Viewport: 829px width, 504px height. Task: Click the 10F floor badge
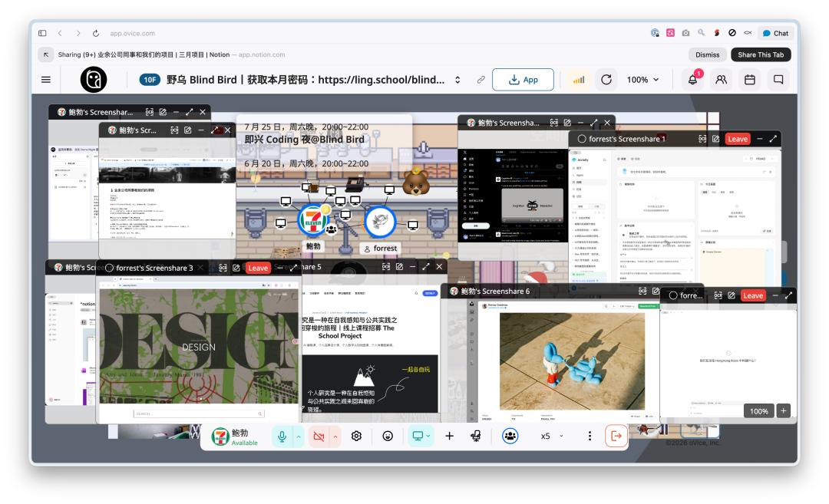pos(150,80)
